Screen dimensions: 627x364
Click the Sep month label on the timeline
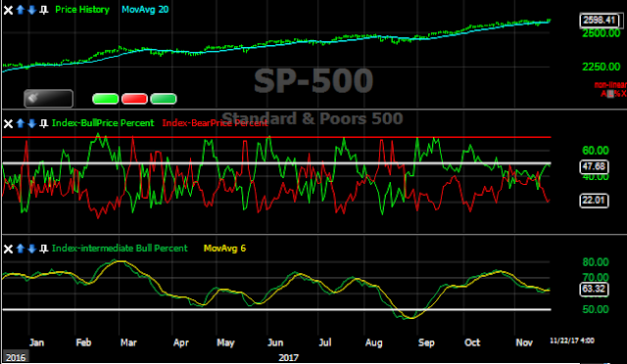[x=426, y=342]
